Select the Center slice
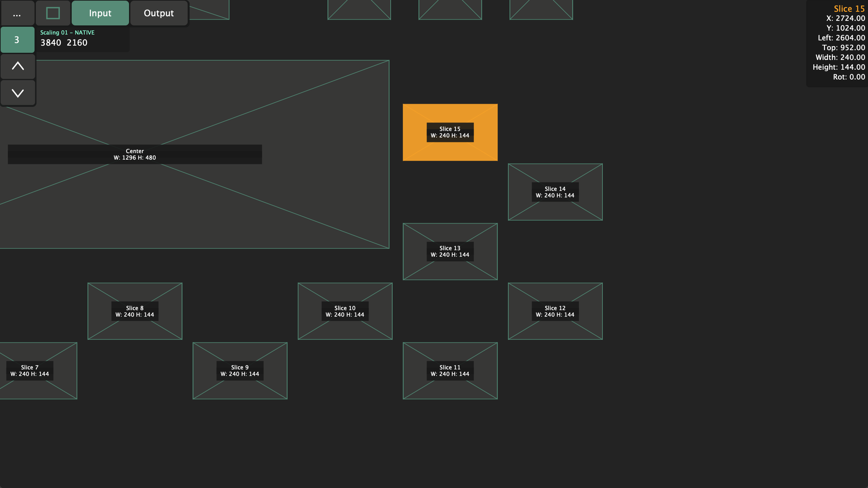 [x=195, y=154]
